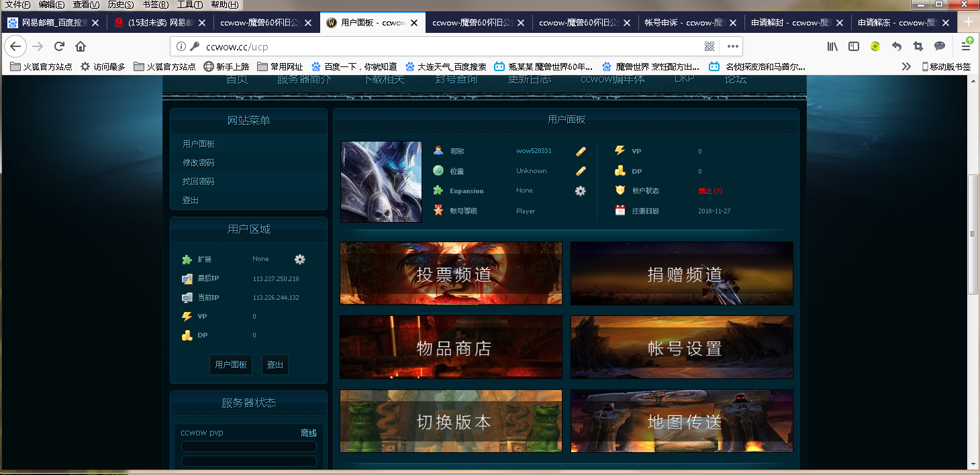Toggle the Firefox sidebar view icon
Viewport: 980px width, 475px height.
854,46
